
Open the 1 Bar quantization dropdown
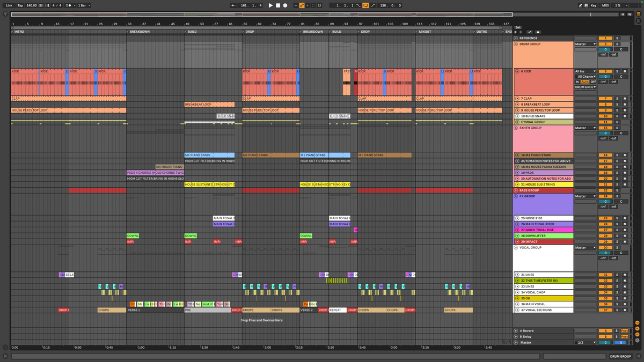84,5
